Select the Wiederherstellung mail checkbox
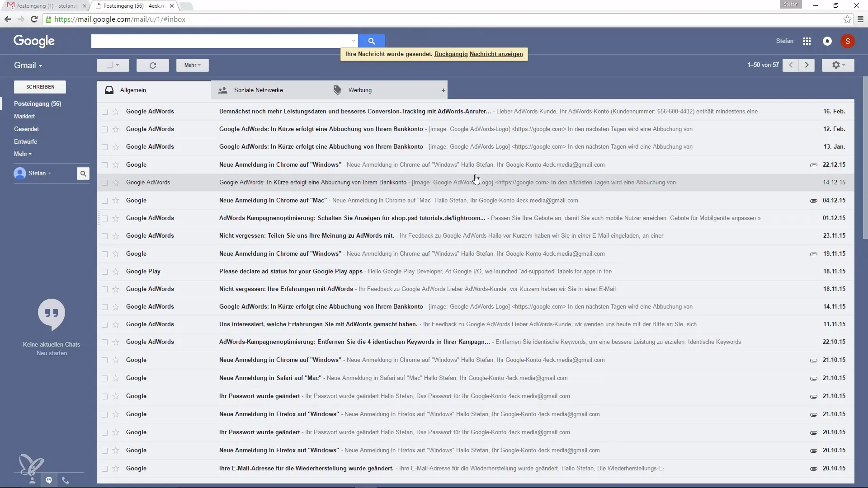This screenshot has height=488, width=868. click(x=104, y=469)
